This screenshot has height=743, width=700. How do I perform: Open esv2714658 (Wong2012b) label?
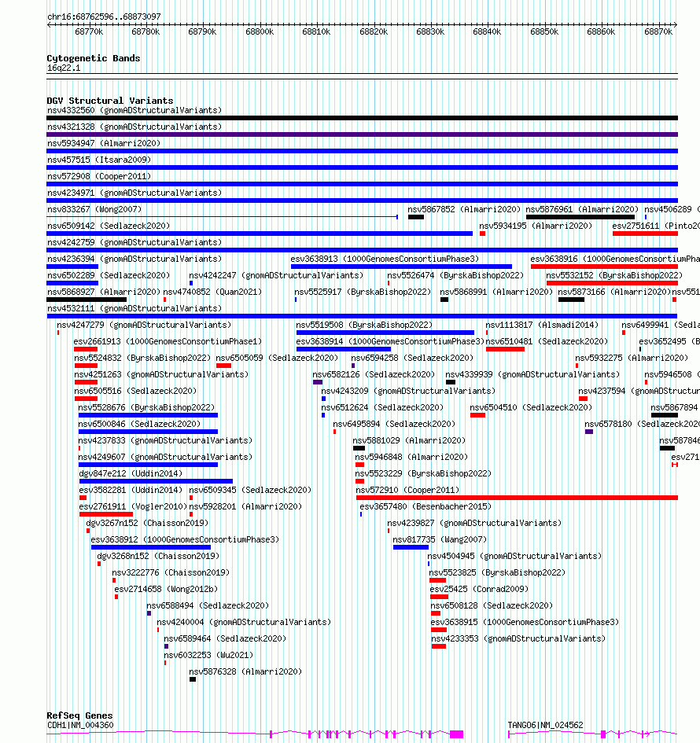[166, 590]
